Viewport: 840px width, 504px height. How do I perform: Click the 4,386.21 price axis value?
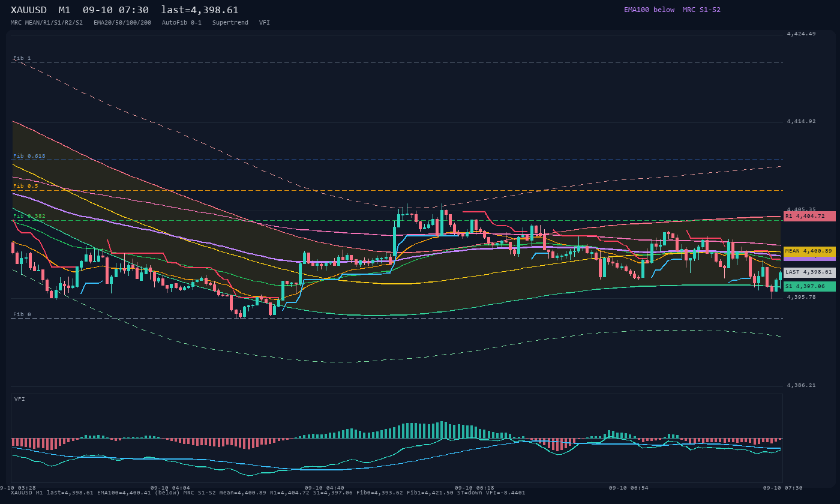click(x=802, y=385)
